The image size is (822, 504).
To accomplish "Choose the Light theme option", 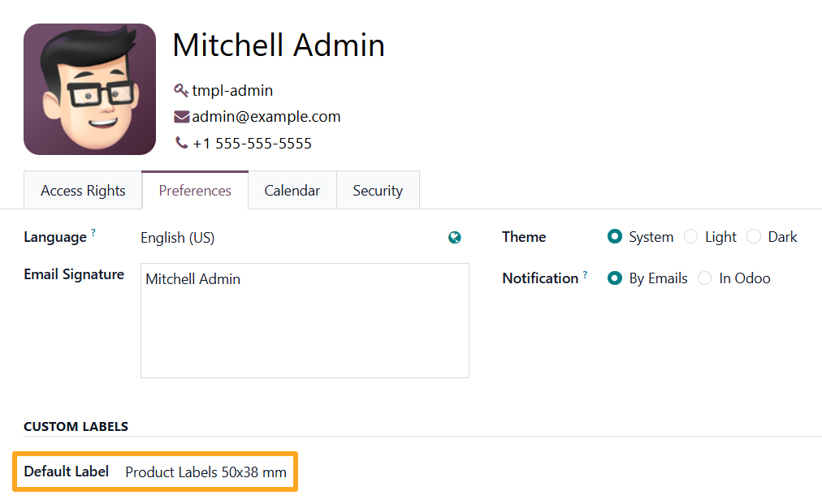I will (x=691, y=237).
